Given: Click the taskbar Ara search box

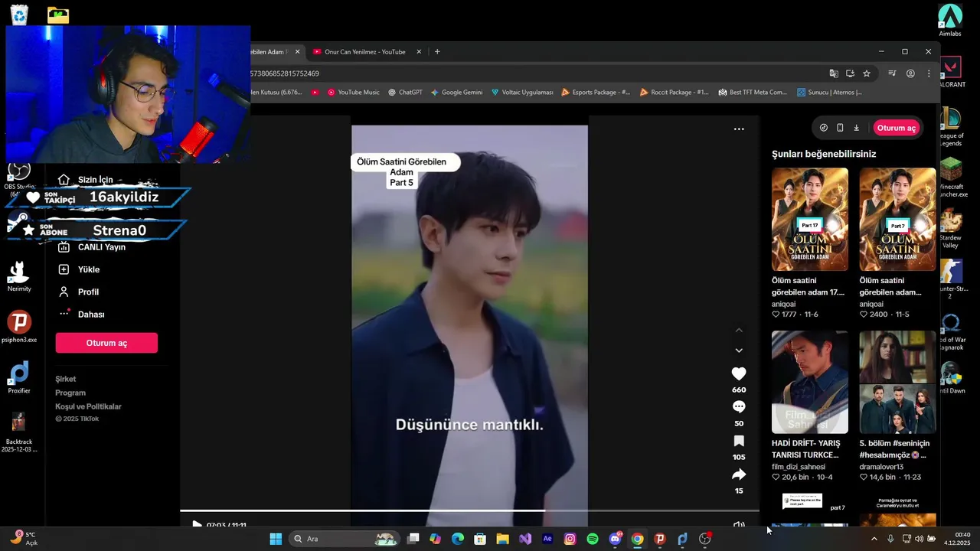Looking at the screenshot, I should pos(345,539).
